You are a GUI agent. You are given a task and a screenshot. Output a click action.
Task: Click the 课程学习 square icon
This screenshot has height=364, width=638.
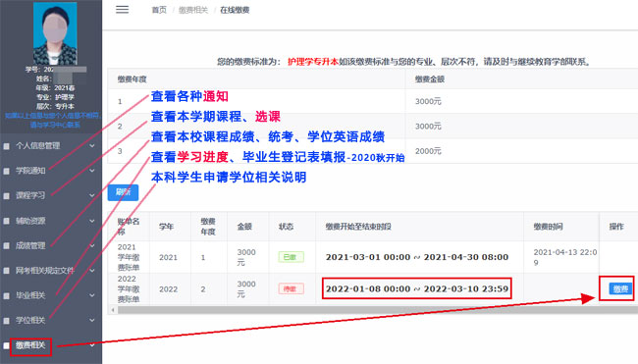(x=7, y=196)
